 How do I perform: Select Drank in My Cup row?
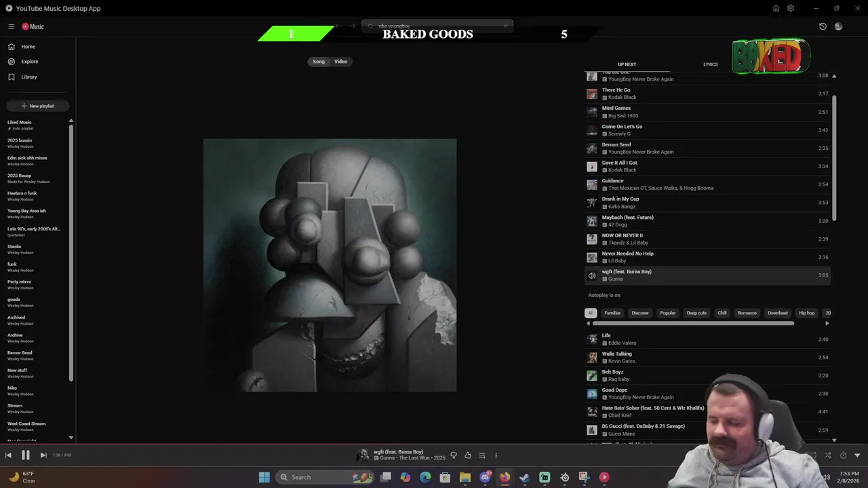pyautogui.click(x=707, y=203)
